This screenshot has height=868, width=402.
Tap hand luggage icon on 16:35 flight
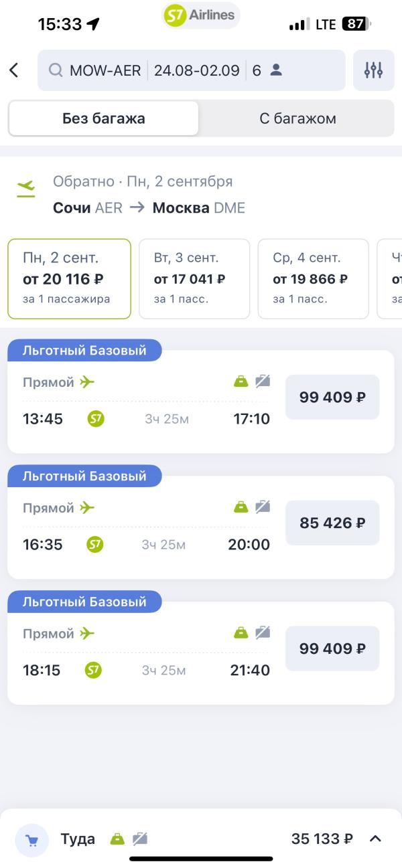(241, 507)
